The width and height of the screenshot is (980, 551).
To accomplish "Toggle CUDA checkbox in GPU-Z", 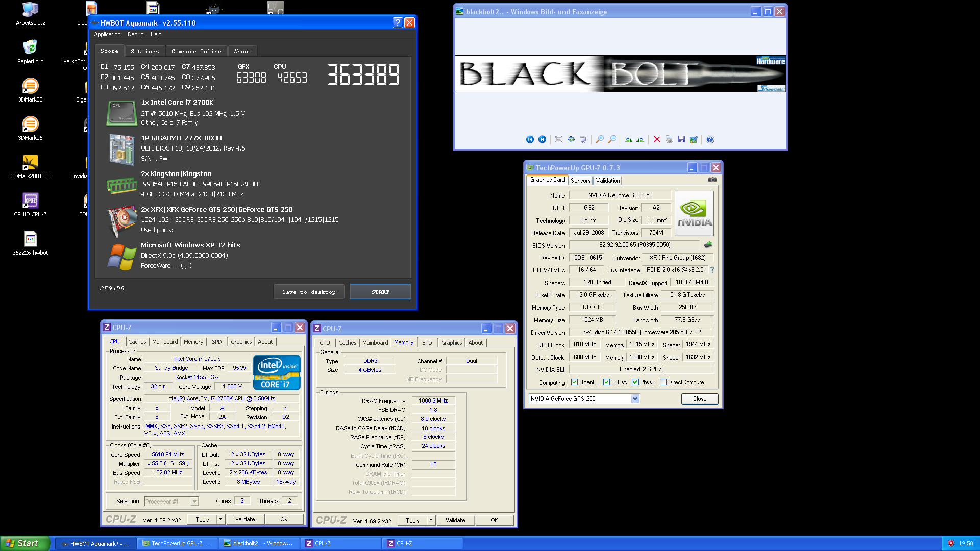I will click(606, 382).
